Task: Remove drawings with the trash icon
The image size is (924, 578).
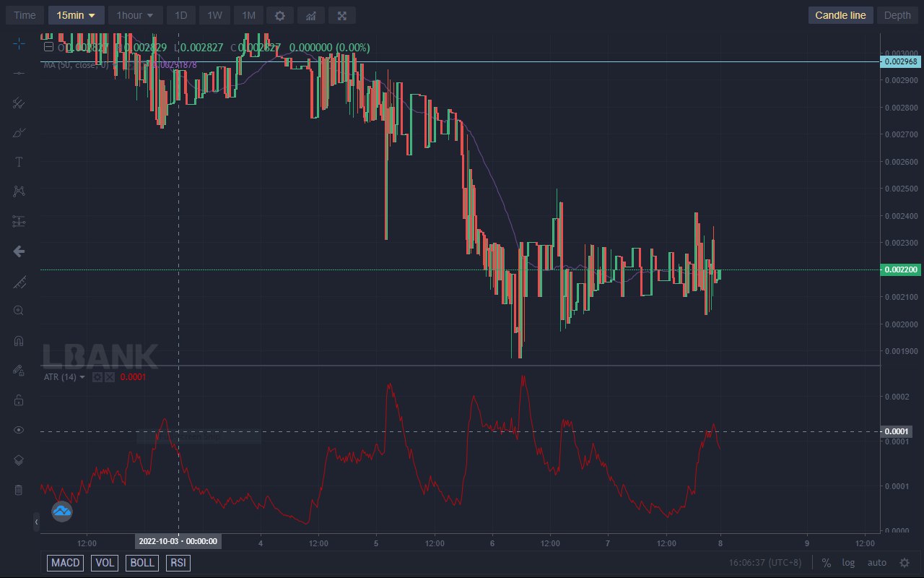Action: pyautogui.click(x=19, y=490)
